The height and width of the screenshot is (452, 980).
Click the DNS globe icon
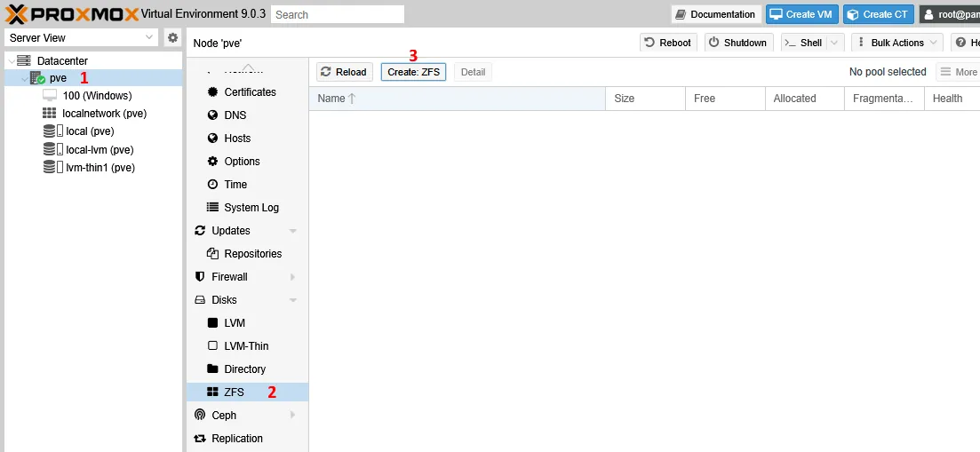click(x=212, y=115)
